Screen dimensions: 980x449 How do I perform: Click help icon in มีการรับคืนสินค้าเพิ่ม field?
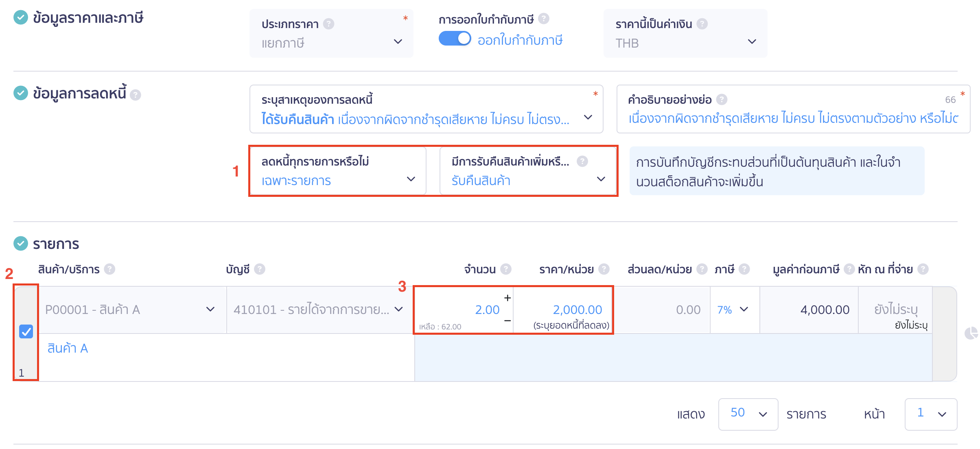click(x=582, y=161)
